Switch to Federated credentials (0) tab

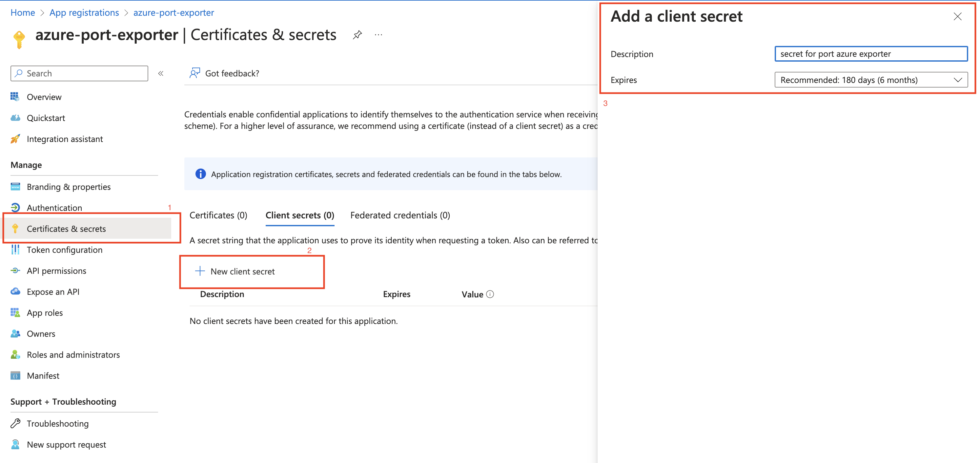point(400,215)
